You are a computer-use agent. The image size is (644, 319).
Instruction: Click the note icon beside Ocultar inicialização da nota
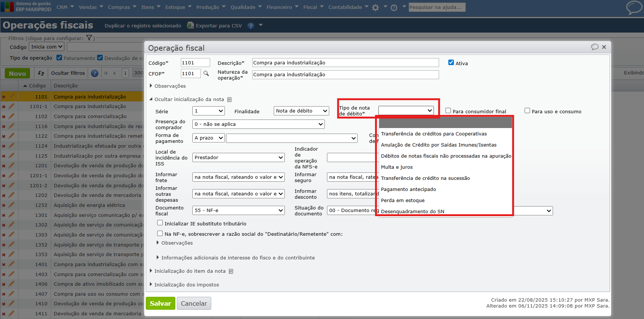coord(229,100)
